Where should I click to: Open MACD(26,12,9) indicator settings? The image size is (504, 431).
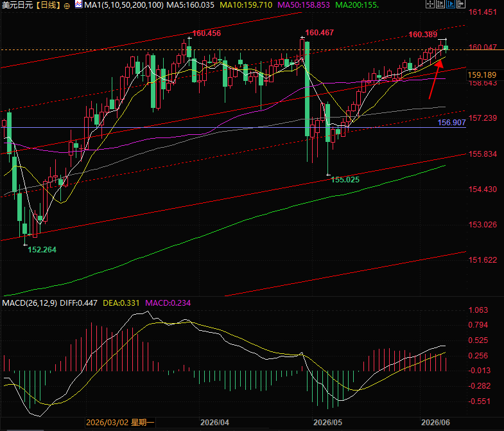click(x=30, y=303)
